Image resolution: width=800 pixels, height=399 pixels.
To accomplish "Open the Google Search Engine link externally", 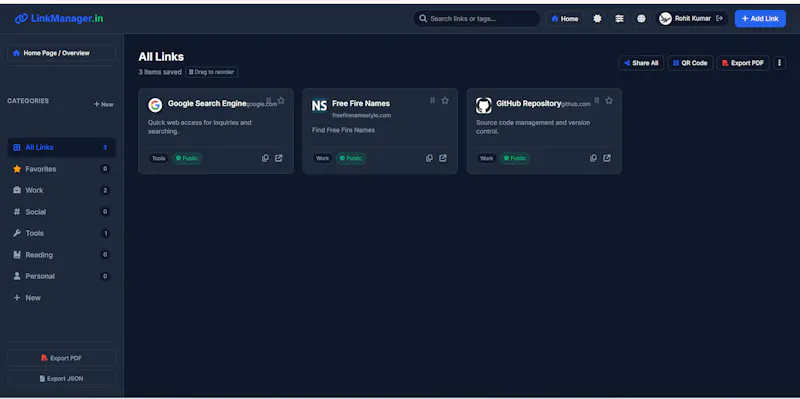I will pos(279,158).
